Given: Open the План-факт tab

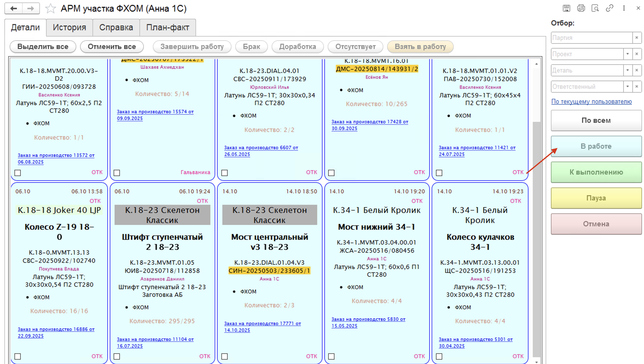Looking at the screenshot, I should point(167,27).
